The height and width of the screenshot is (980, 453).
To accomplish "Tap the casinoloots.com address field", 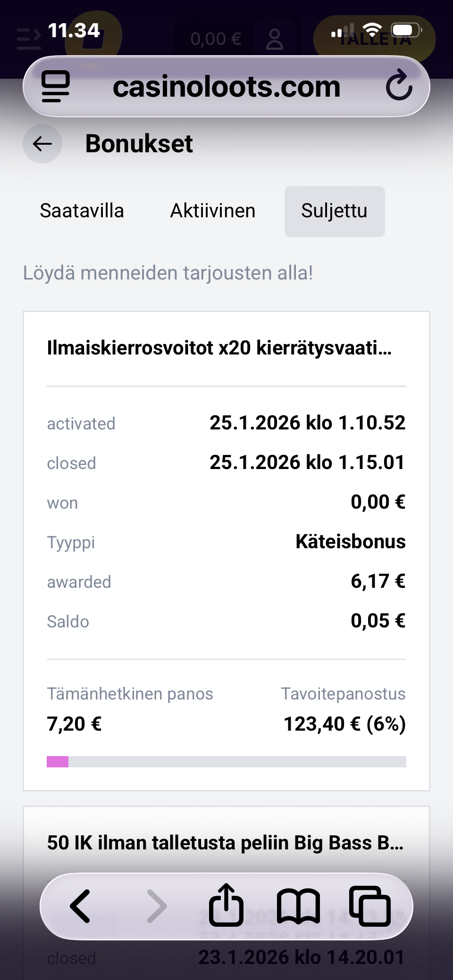I will point(226,87).
